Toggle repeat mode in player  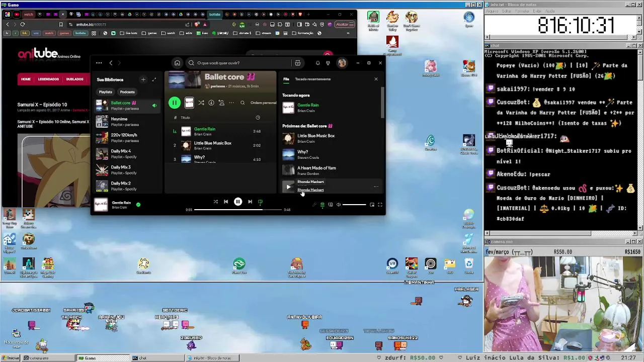point(260,202)
